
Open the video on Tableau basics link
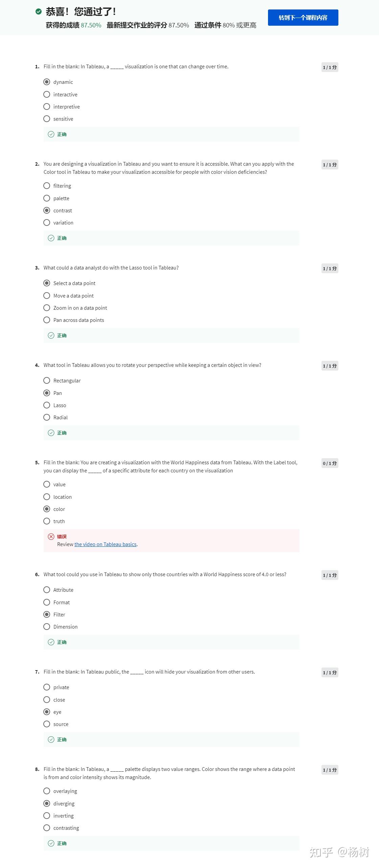105,544
